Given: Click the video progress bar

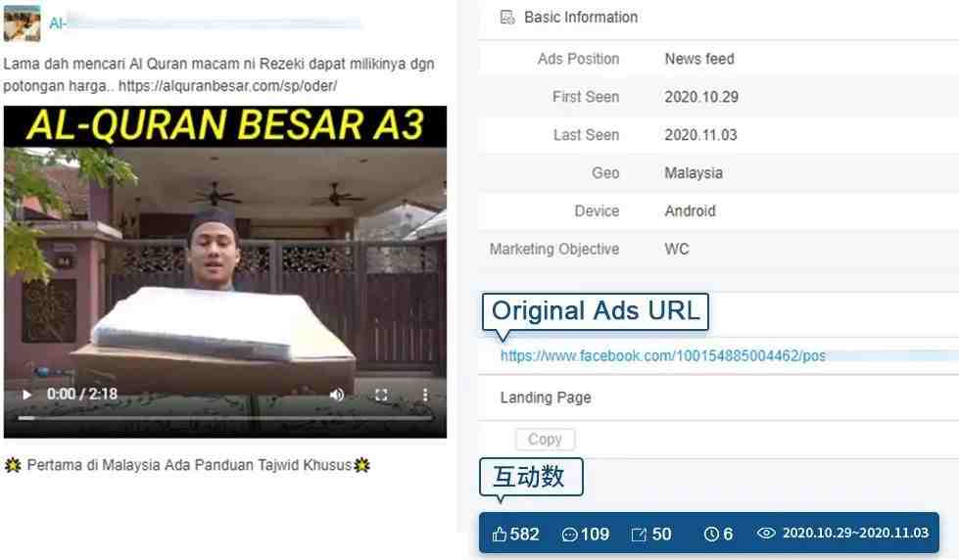Looking at the screenshot, I should tap(225, 418).
